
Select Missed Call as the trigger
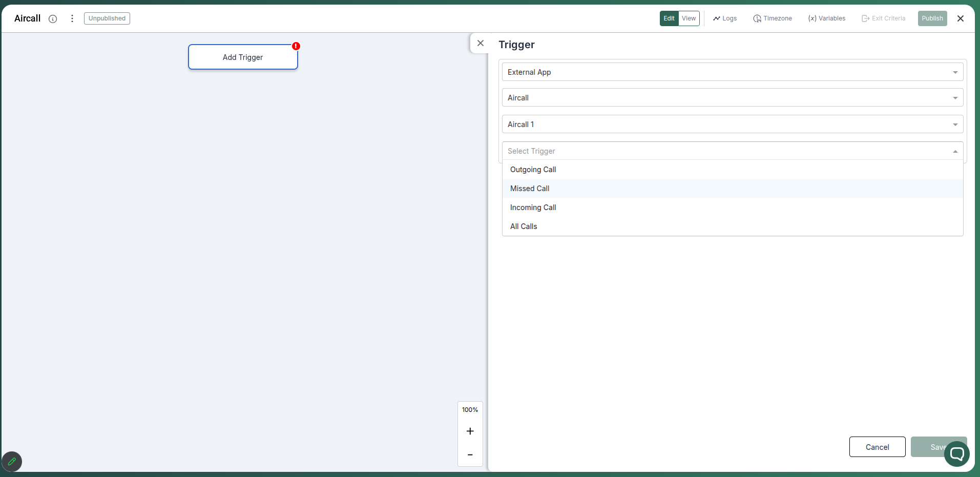(x=530, y=189)
